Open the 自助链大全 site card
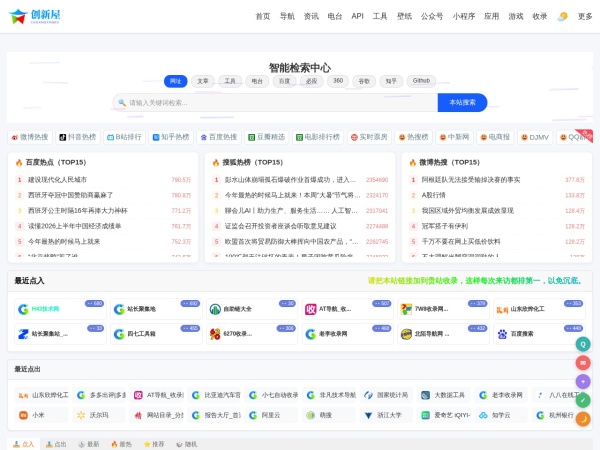This screenshot has width=600, height=450. pyautogui.click(x=252, y=309)
